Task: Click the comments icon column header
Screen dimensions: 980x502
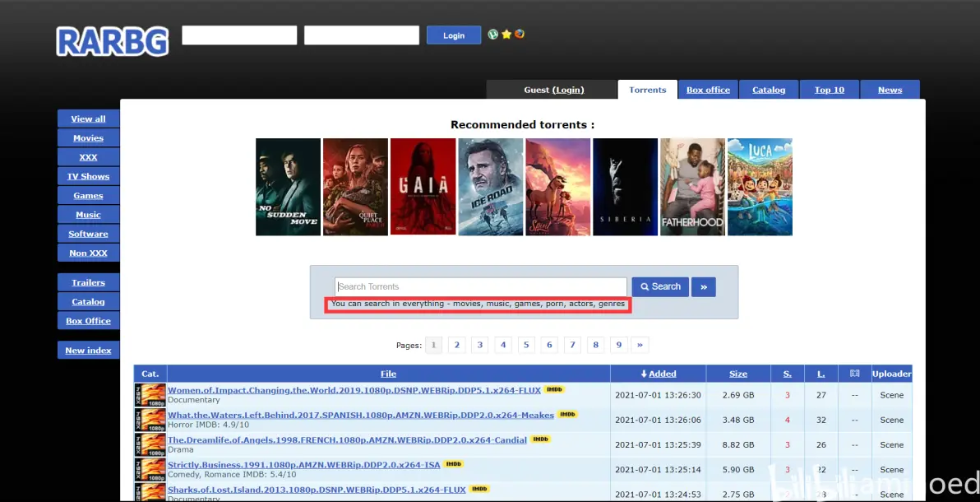Action: coord(855,374)
